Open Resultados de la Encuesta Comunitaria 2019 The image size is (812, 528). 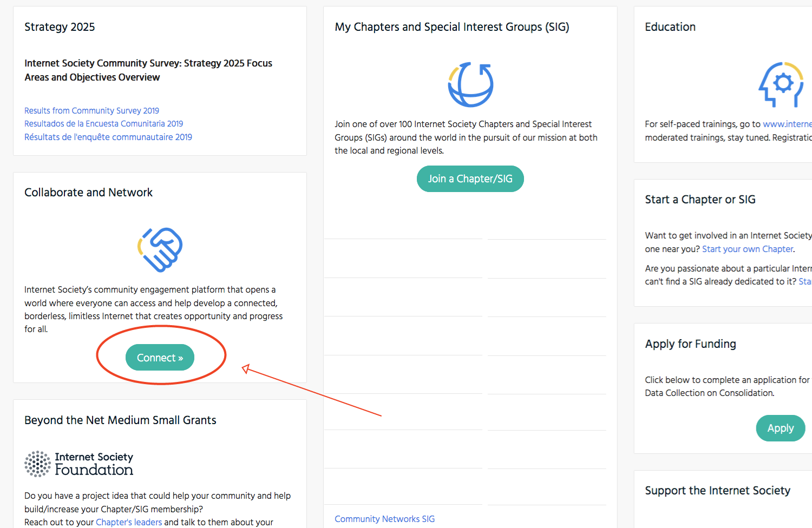(103, 123)
